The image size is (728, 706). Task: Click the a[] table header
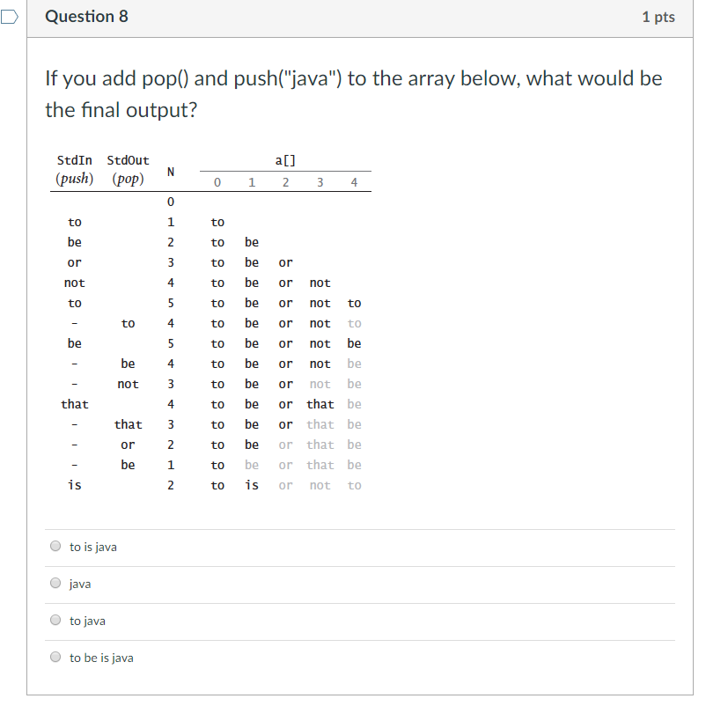click(x=285, y=159)
